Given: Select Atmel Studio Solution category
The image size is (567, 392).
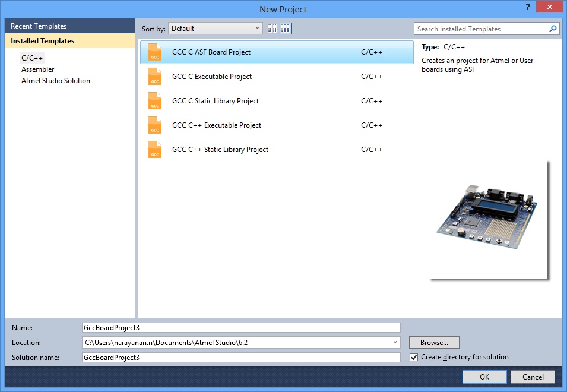Looking at the screenshot, I should pos(56,81).
